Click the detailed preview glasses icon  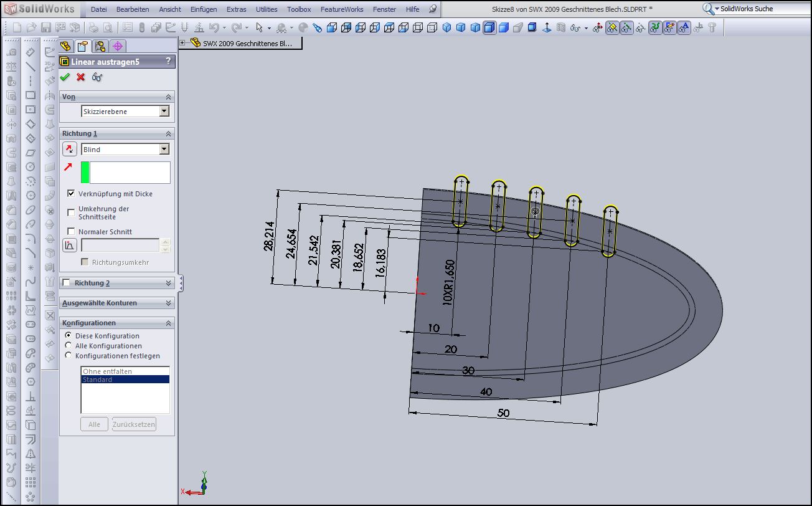tap(97, 77)
